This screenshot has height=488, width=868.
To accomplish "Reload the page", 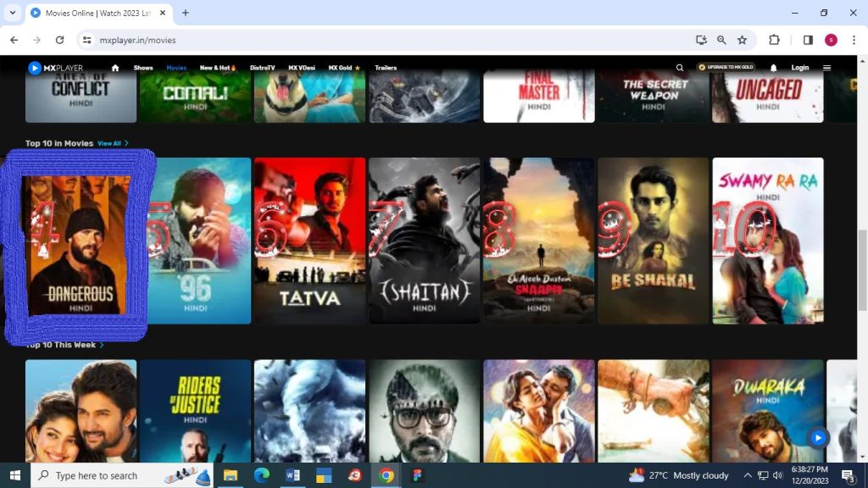I will [60, 40].
